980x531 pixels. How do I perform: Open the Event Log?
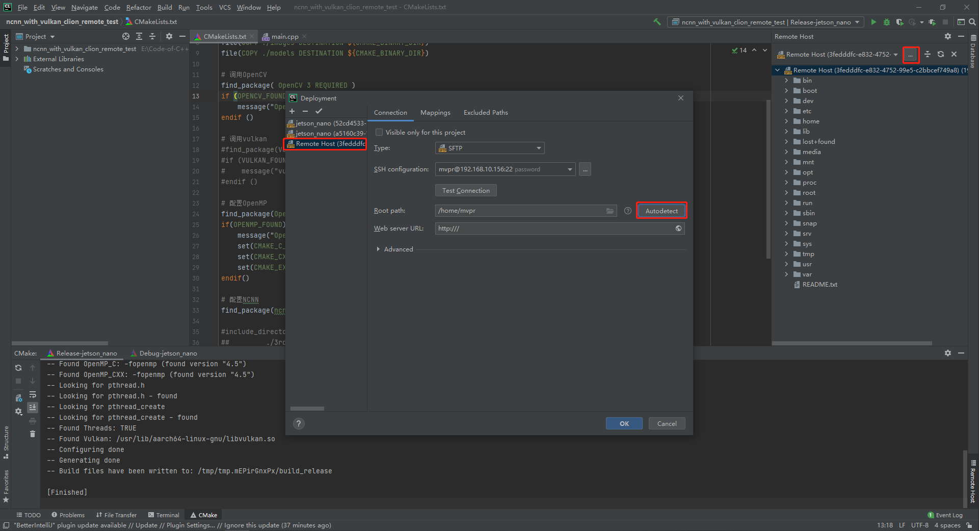point(945,515)
